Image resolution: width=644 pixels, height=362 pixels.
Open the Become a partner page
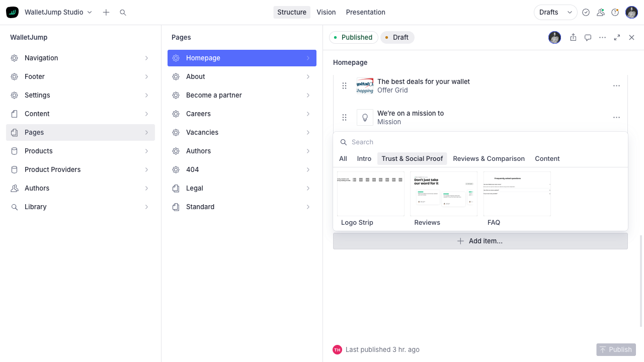pos(242,95)
